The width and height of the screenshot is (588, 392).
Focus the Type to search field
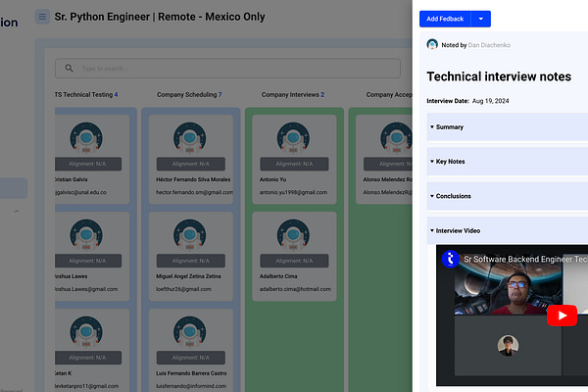(x=227, y=69)
